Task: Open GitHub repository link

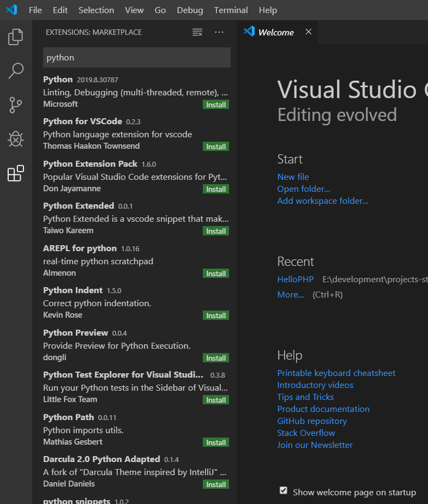Action: tap(312, 421)
